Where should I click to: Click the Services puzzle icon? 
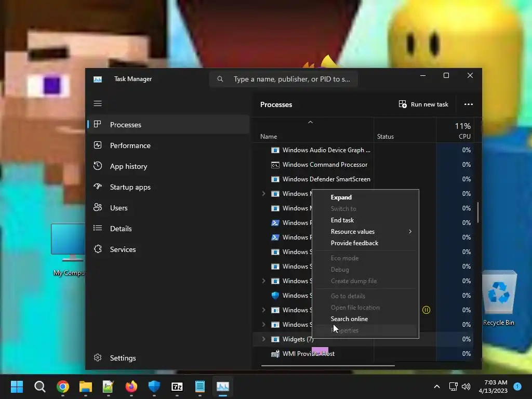97,249
